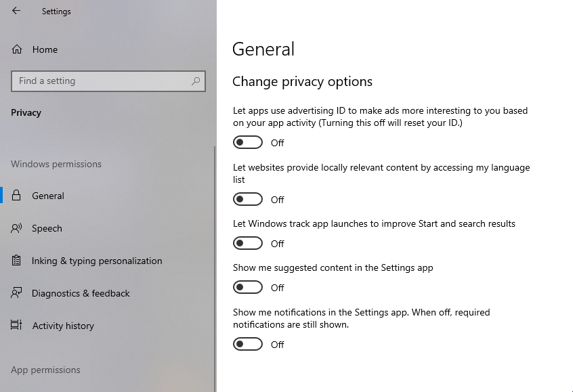
Task: Open the Speech settings page
Action: tap(108, 228)
